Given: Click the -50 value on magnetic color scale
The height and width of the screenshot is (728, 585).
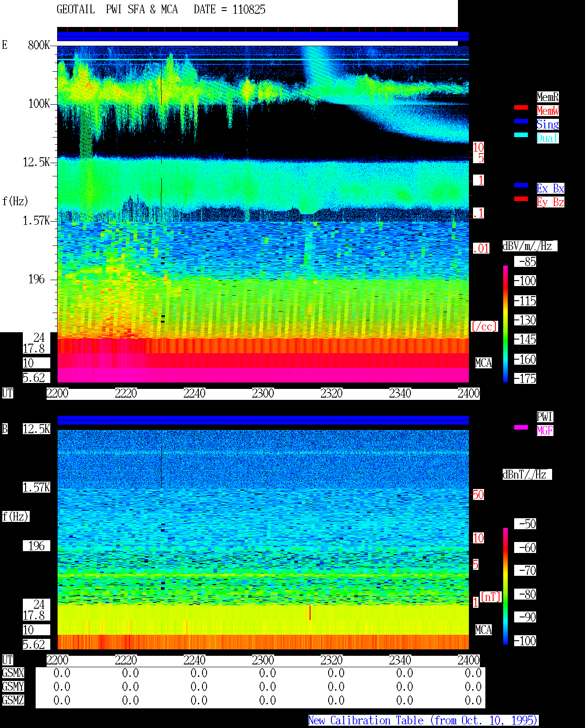Looking at the screenshot, I should (525, 524).
